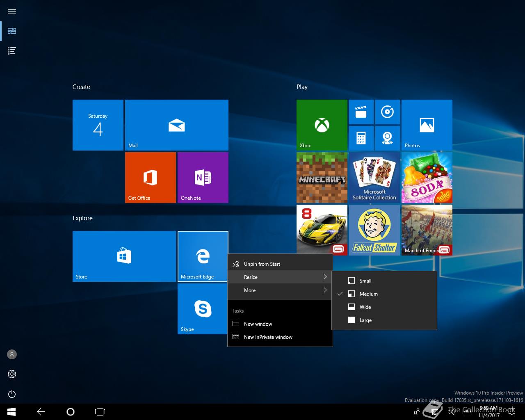Launch the Xbox tile
Viewport: 525px width, 420px height.
coord(322,125)
